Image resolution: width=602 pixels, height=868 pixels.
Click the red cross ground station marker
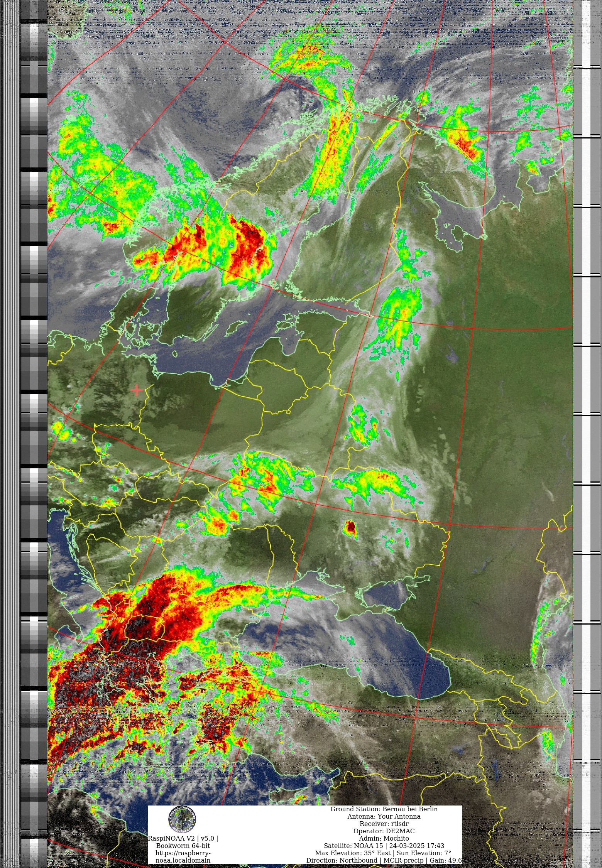point(137,390)
